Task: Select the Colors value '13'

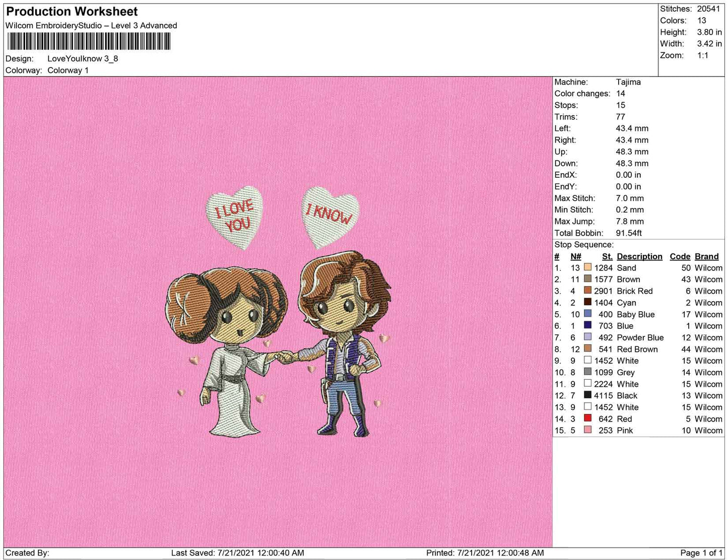Action: click(x=702, y=21)
